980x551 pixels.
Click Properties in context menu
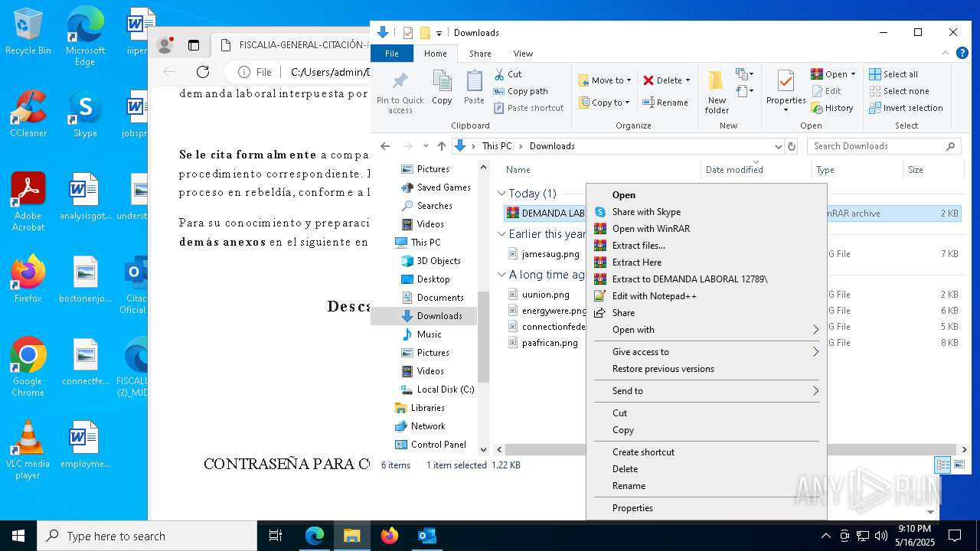706,508
